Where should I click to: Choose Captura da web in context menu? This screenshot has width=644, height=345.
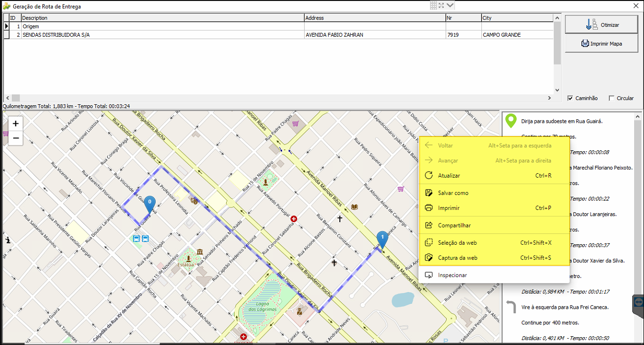[x=494, y=258]
